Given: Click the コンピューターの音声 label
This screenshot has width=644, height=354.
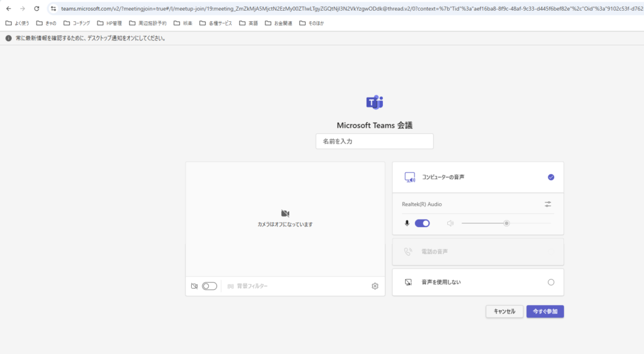Looking at the screenshot, I should 443,177.
